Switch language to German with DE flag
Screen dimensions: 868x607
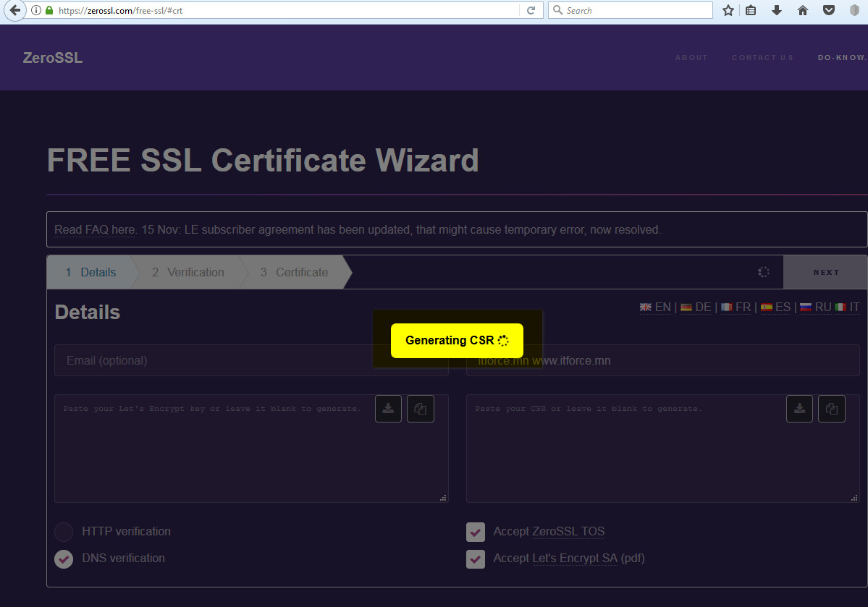coord(696,307)
